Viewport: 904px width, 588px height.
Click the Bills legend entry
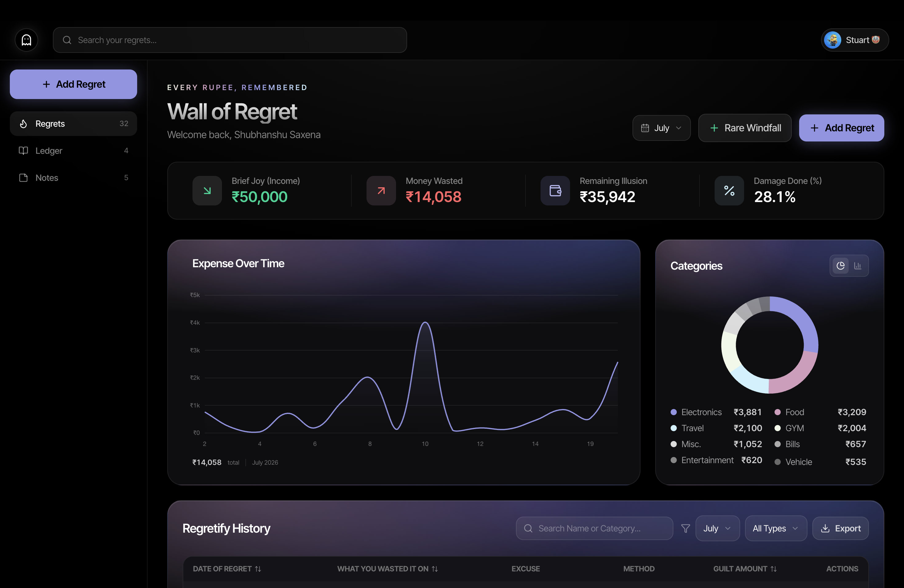click(820, 444)
